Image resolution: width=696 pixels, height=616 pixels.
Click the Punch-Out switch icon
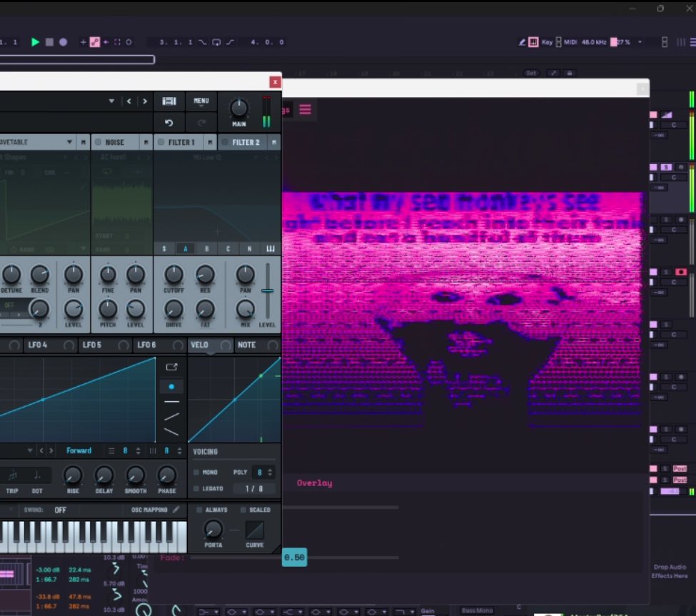pyautogui.click(x=230, y=42)
